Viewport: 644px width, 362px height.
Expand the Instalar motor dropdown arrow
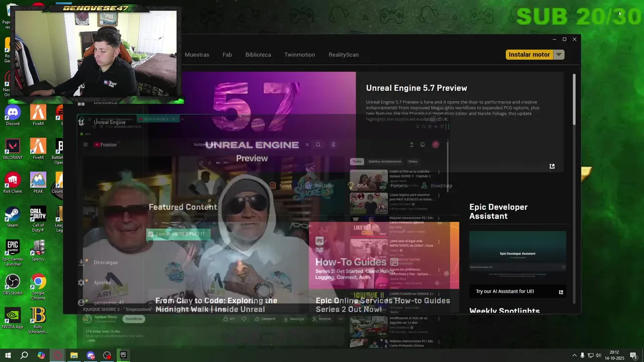point(559,54)
